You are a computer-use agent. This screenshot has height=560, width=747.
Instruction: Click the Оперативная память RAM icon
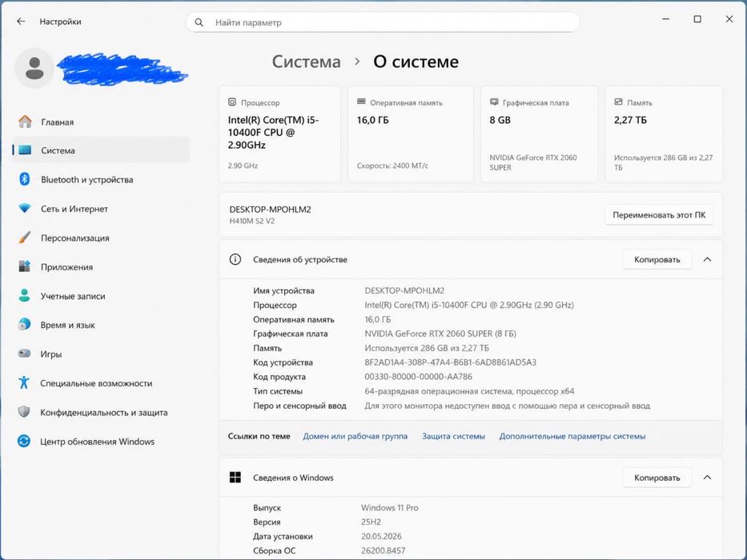tap(361, 102)
